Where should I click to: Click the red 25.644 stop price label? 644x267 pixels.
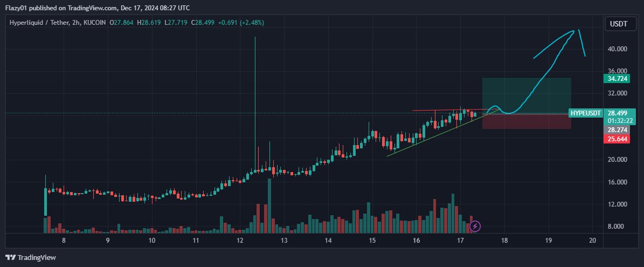coord(616,139)
